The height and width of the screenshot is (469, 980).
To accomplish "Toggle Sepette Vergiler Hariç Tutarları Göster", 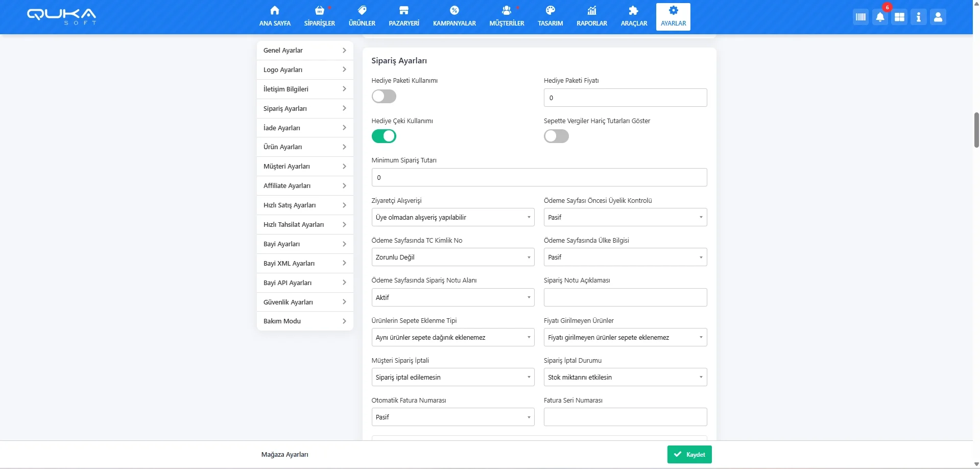I will 556,136.
